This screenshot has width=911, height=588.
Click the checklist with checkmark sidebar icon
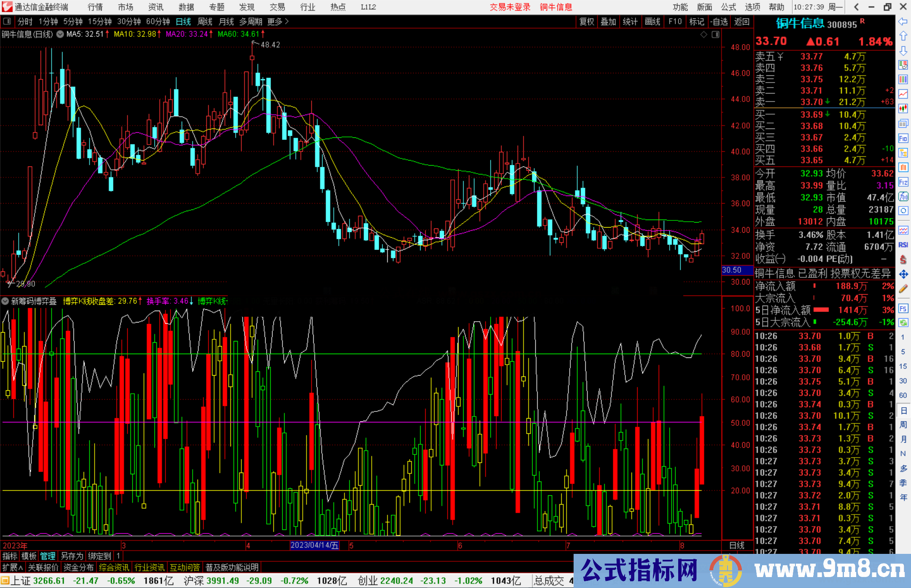point(903,65)
